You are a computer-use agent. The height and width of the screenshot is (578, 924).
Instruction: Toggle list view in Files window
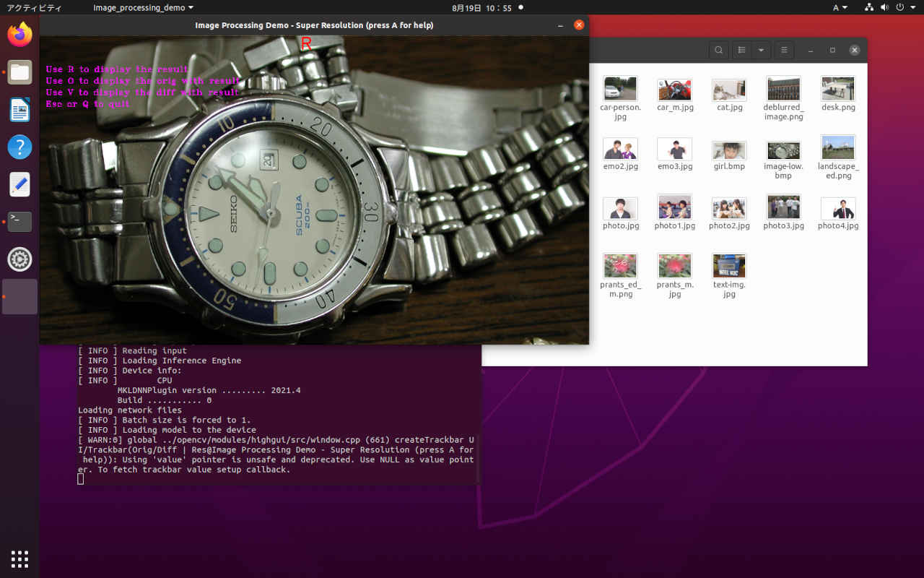click(x=741, y=51)
